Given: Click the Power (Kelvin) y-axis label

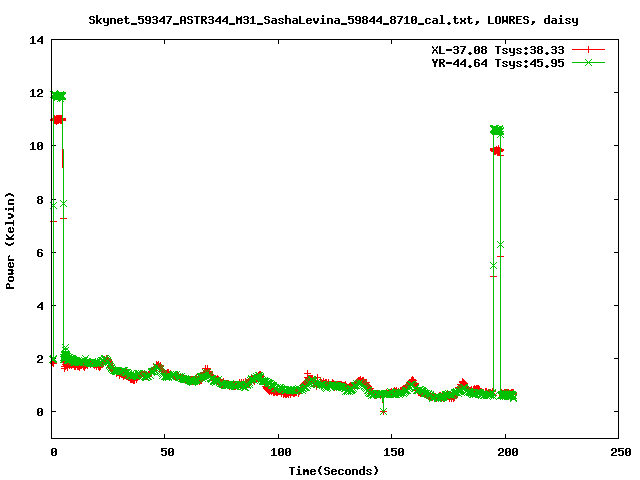Looking at the screenshot, I should (x=10, y=239).
